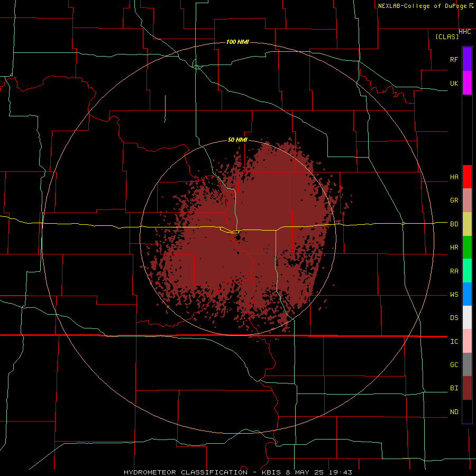Click the DS white legend swatch

(467, 317)
